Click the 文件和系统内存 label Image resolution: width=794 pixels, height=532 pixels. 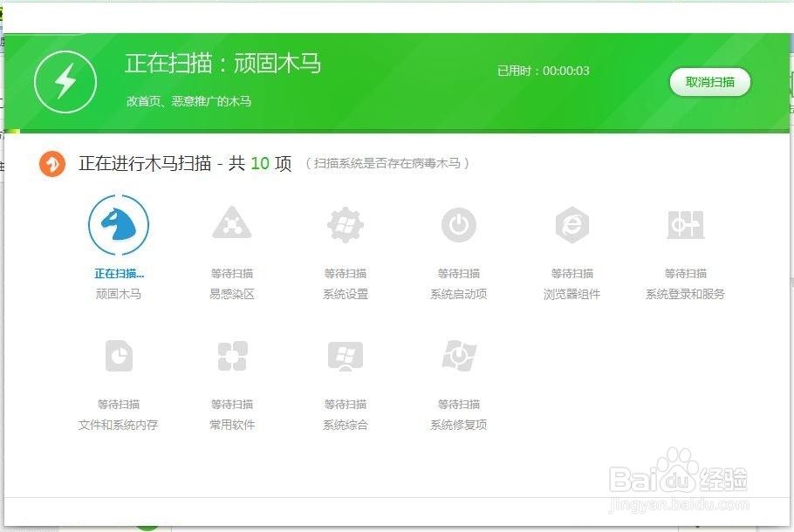[x=118, y=425]
